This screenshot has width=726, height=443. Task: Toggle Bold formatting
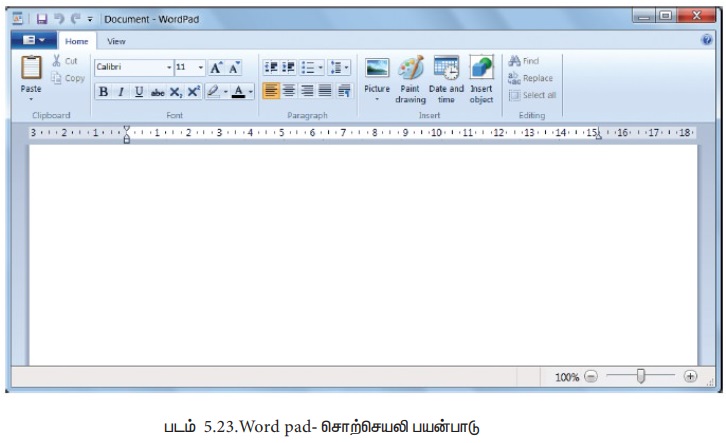click(x=103, y=92)
